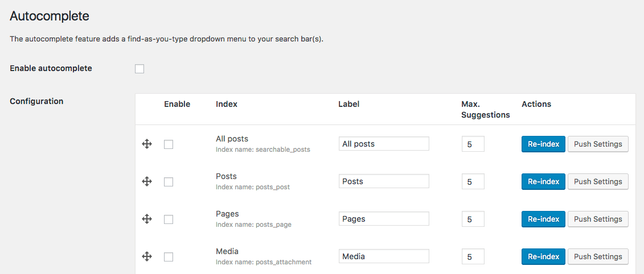Tick the Pages index enable checkbox
This screenshot has width=644, height=274.
coord(169,219)
